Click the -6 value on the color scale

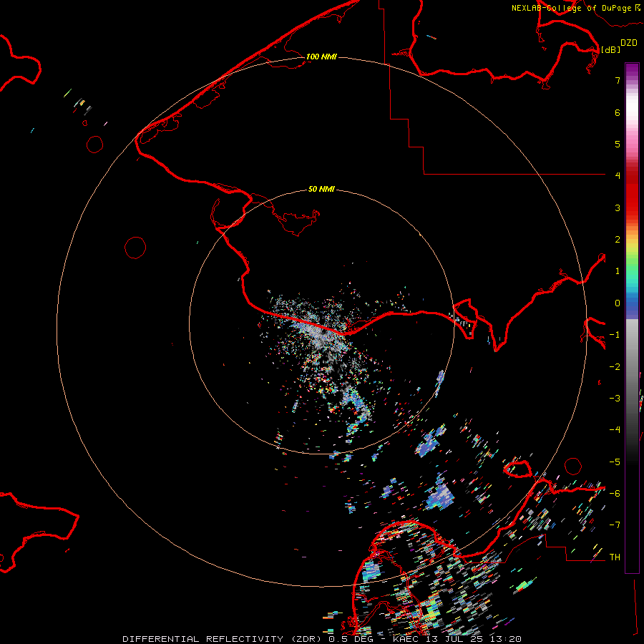[615, 494]
